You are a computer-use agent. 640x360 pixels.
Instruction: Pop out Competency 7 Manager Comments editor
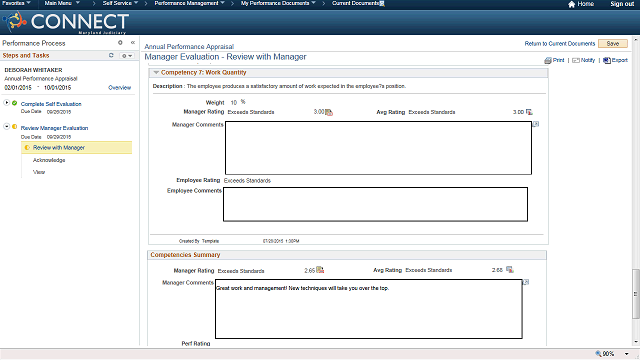536,124
